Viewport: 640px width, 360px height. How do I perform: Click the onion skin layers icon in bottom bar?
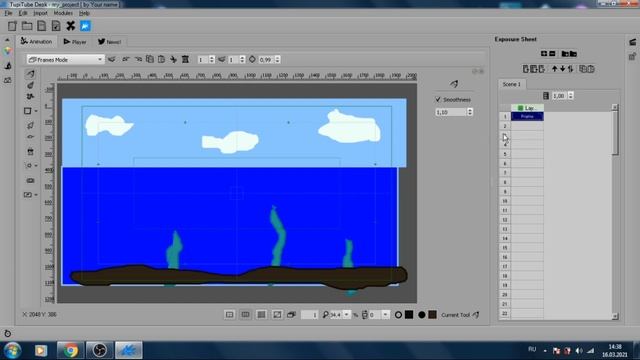[291, 315]
